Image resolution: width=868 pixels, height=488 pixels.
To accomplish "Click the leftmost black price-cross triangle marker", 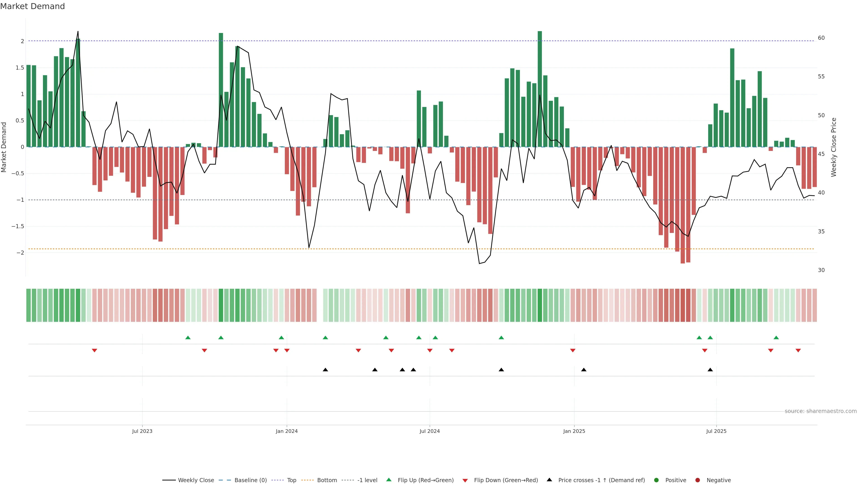I will click(325, 369).
